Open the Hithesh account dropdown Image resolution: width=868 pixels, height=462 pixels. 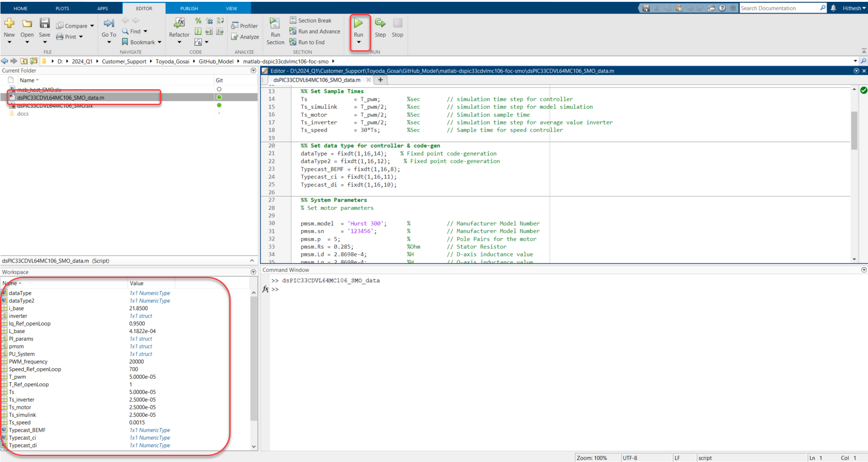(854, 8)
